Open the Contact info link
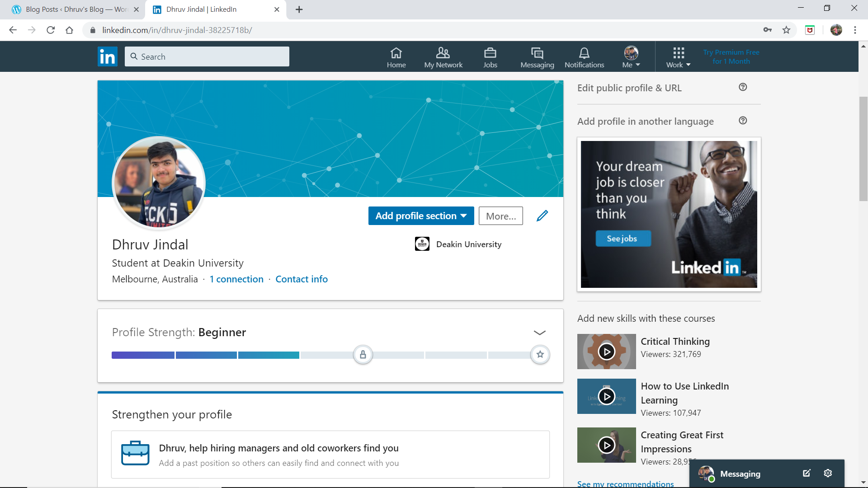This screenshot has width=868, height=488. click(302, 279)
